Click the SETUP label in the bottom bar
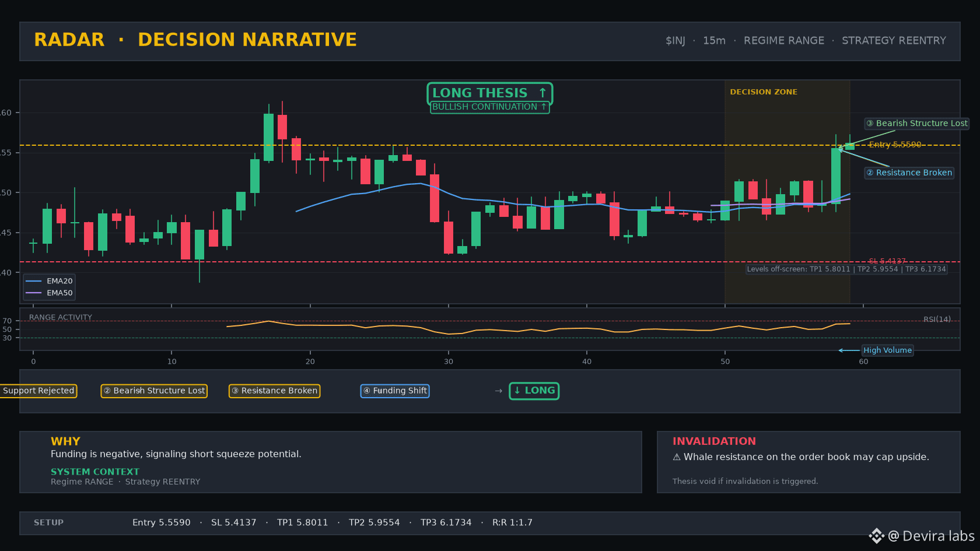 point(48,522)
